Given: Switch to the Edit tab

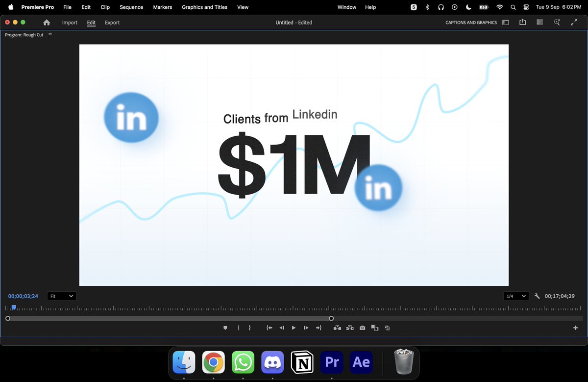Looking at the screenshot, I should pyautogui.click(x=91, y=23).
